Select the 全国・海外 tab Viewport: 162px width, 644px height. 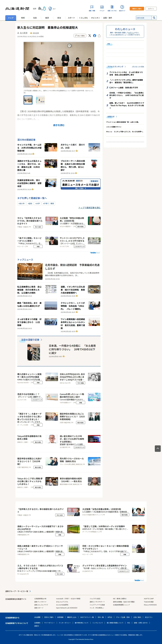(108, 18)
